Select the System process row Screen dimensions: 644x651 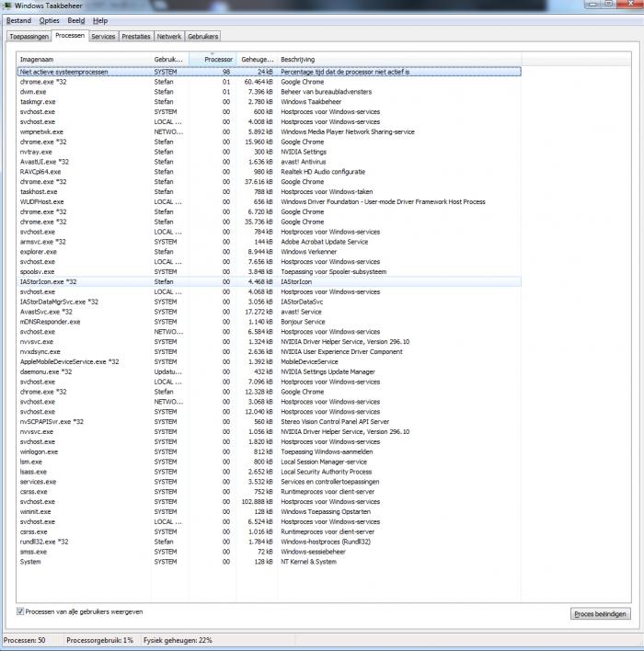270,562
